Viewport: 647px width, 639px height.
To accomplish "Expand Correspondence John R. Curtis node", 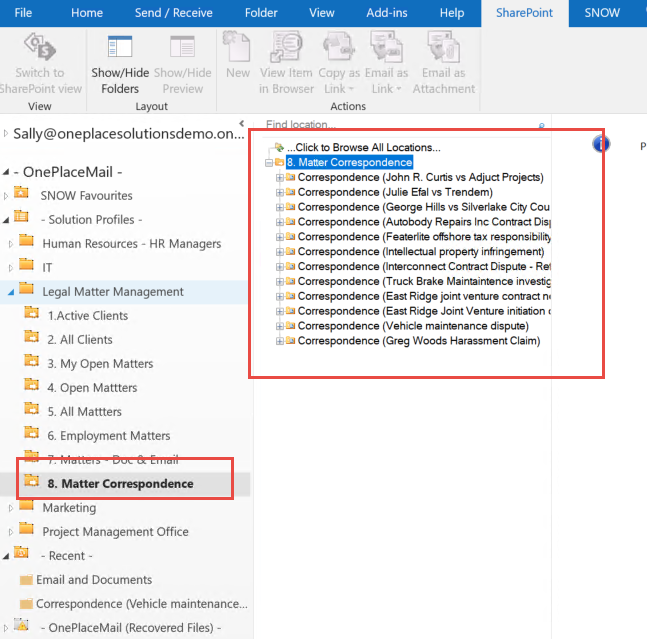I will click(x=279, y=178).
